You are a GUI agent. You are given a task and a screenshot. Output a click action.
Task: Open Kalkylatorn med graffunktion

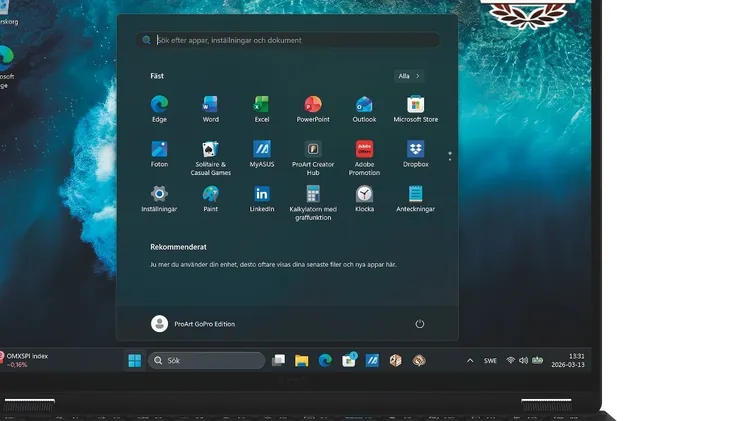click(x=313, y=203)
